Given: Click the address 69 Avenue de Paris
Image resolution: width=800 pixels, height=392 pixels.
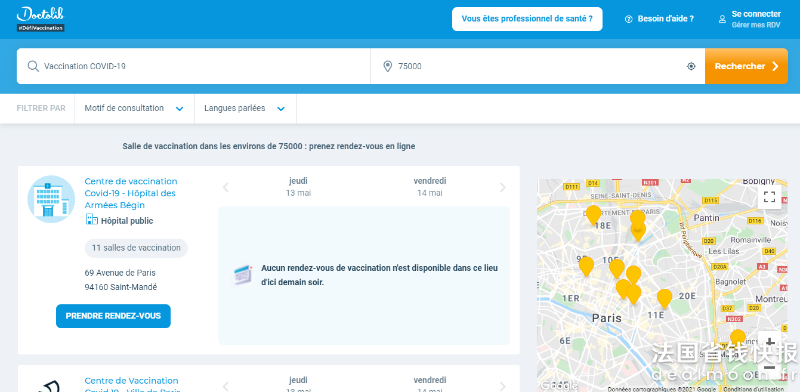Looking at the screenshot, I should pyautogui.click(x=120, y=273).
